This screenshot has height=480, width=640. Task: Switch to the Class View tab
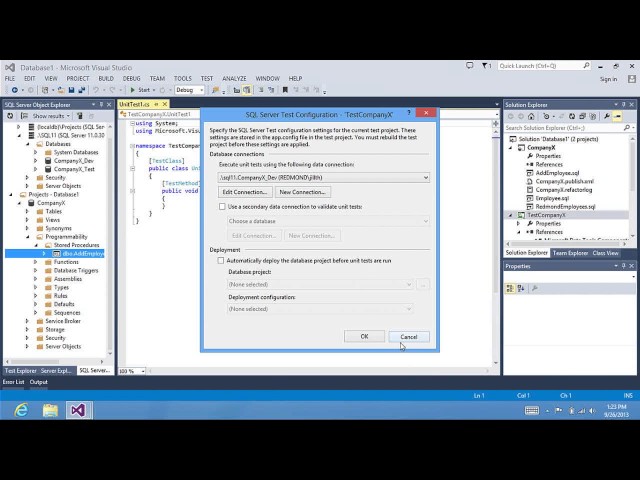tap(606, 253)
